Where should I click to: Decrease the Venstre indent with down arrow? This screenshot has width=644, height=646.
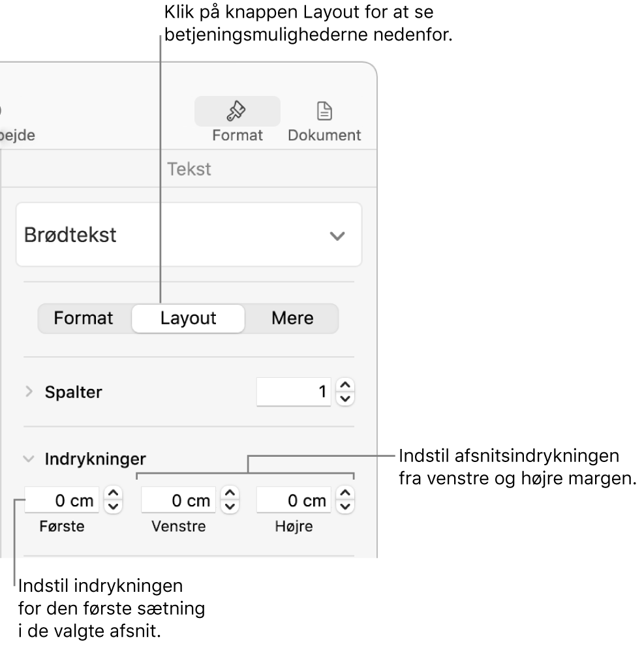230,507
